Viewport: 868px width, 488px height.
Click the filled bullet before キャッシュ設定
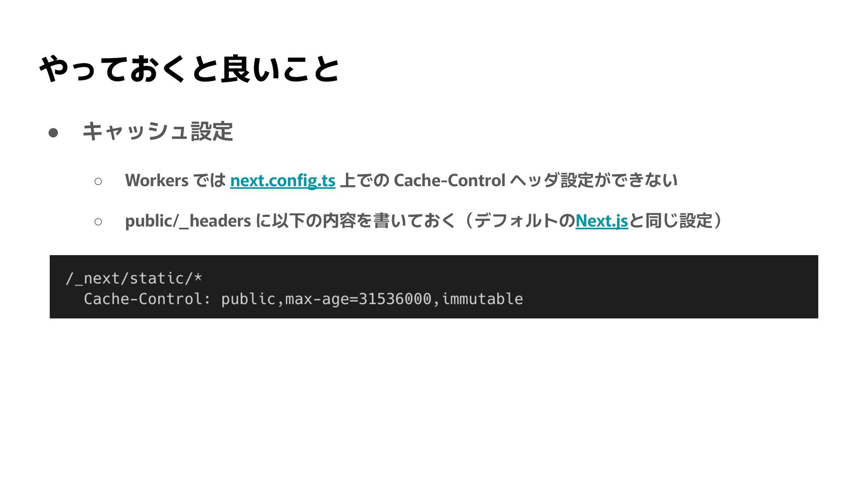click(x=53, y=132)
